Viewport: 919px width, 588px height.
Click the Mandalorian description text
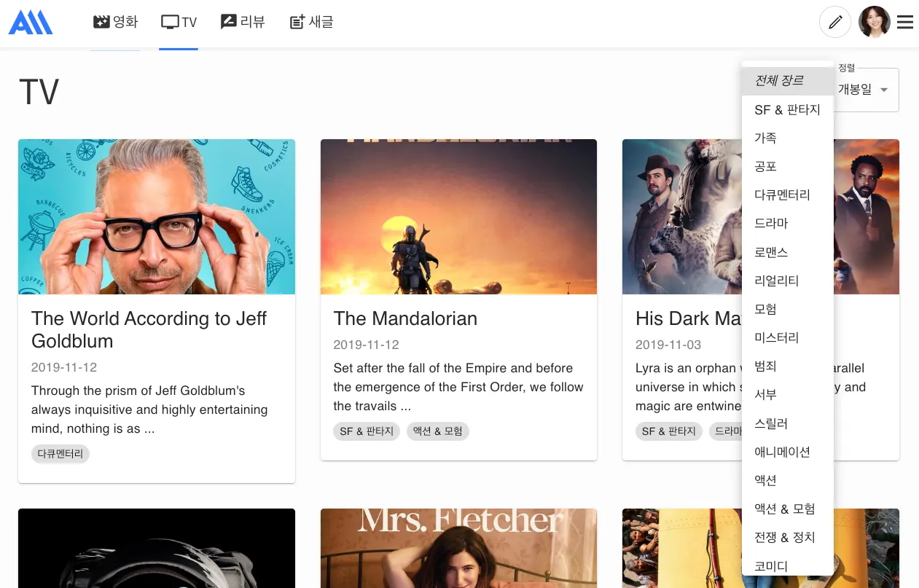point(458,387)
